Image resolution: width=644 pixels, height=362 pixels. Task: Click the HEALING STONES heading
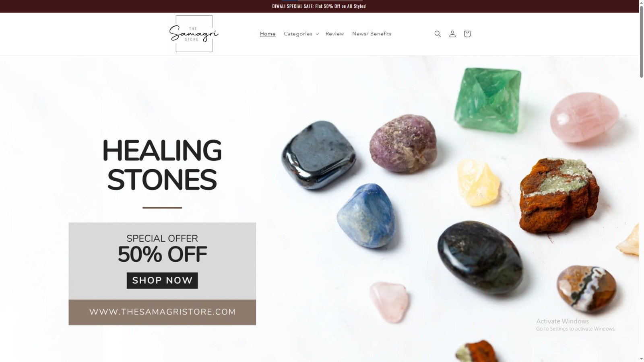[x=162, y=165]
